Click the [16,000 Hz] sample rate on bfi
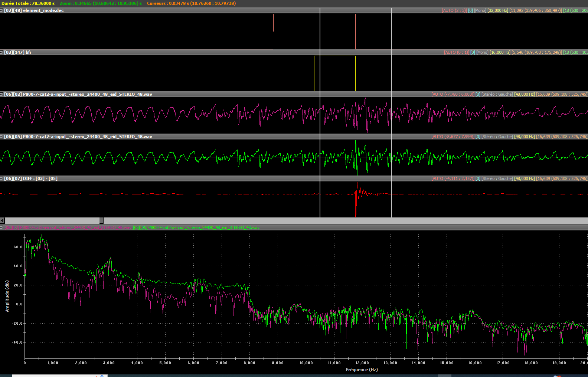Screen dimensions: 588x377 coord(500,52)
